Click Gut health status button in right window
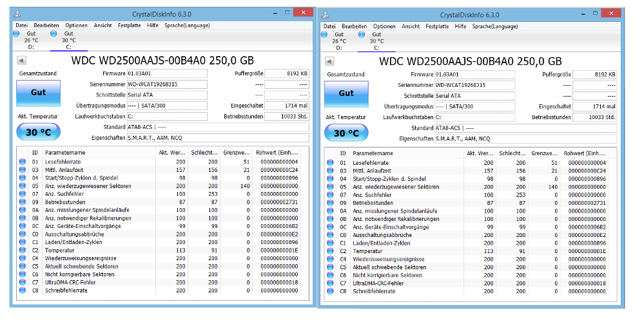 346,93
